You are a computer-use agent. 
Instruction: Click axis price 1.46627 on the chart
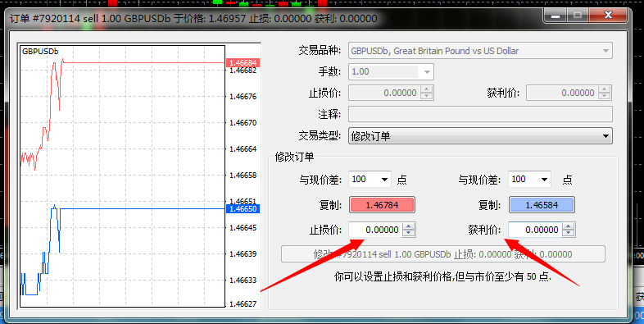point(243,303)
